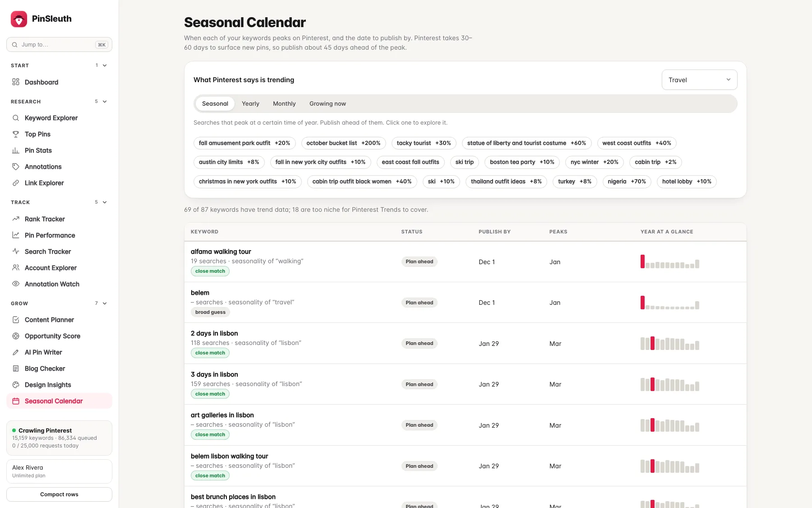
Task: Click year-at-a-glance chart for alfama walking tour
Action: coord(670,261)
